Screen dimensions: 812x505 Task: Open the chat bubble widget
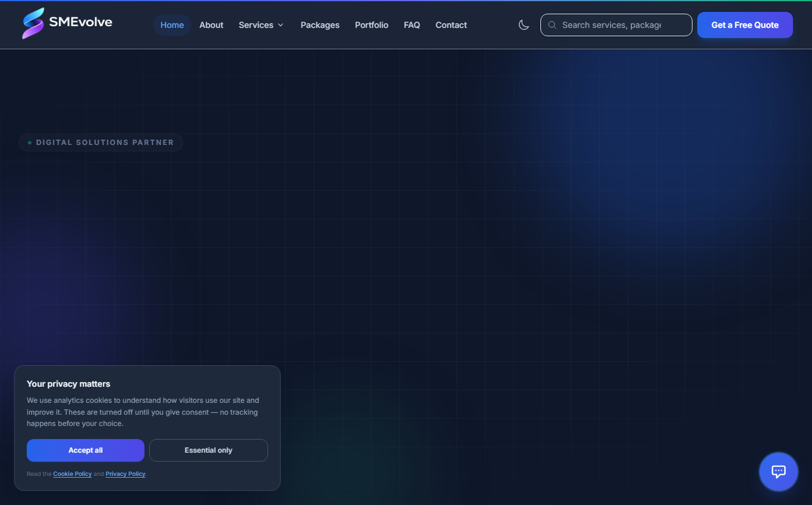(x=779, y=472)
